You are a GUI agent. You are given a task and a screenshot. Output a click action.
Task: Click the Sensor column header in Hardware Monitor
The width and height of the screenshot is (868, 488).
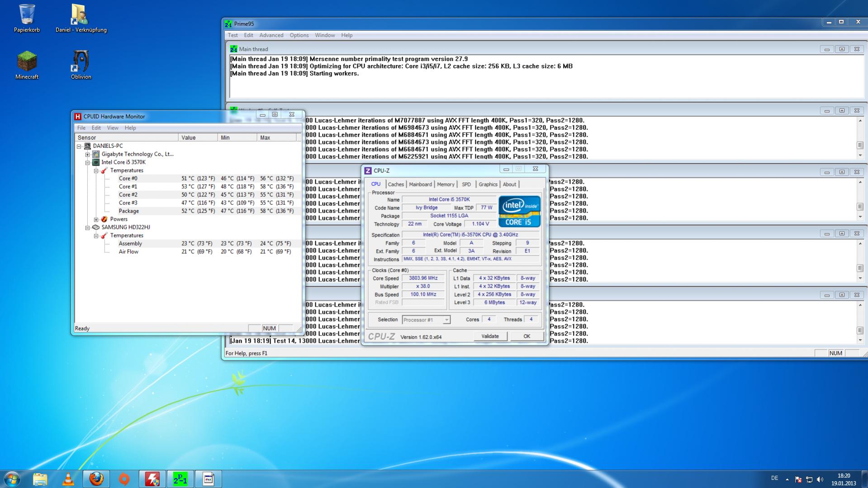127,137
